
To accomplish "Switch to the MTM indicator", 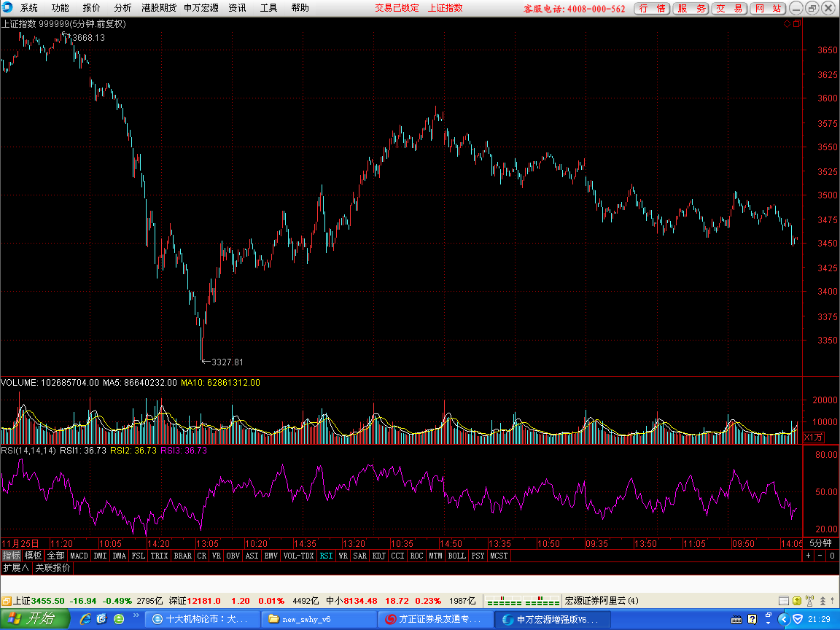I will (435, 556).
